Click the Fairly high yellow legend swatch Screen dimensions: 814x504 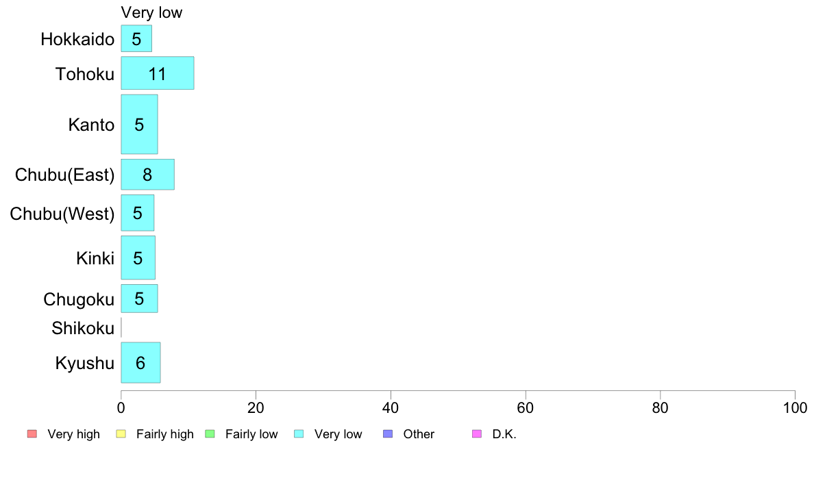click(121, 434)
